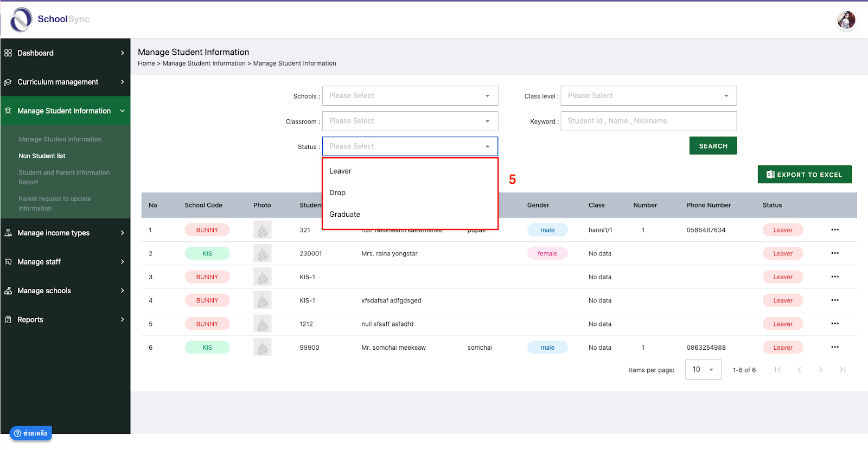Click Status column header
Image resolution: width=868 pixels, height=450 pixels.
point(772,205)
